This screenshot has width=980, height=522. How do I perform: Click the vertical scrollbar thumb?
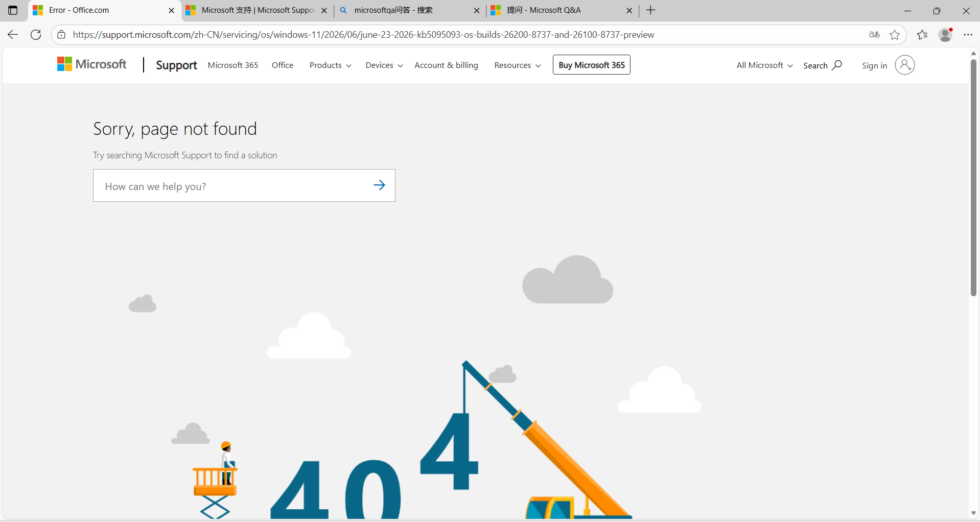[973, 177]
